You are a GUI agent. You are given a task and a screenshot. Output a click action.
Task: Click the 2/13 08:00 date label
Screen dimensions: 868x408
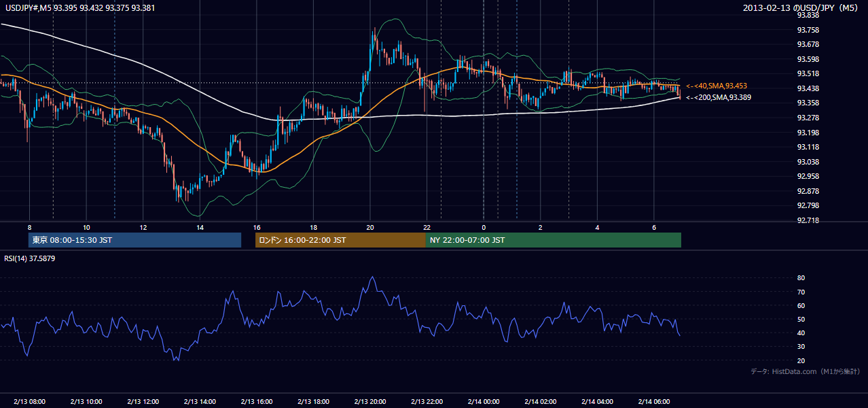click(29, 402)
